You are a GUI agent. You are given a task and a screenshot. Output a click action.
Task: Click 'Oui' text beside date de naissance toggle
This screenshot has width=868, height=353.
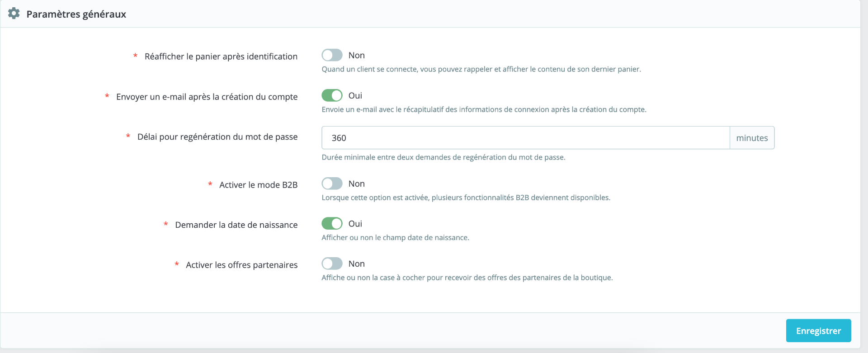[355, 223]
